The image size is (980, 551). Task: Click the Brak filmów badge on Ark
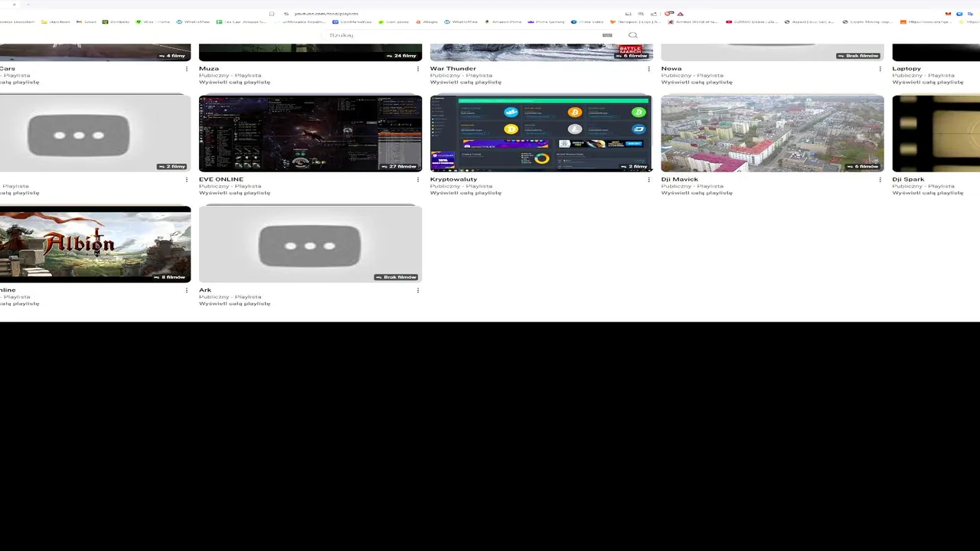pyautogui.click(x=396, y=277)
